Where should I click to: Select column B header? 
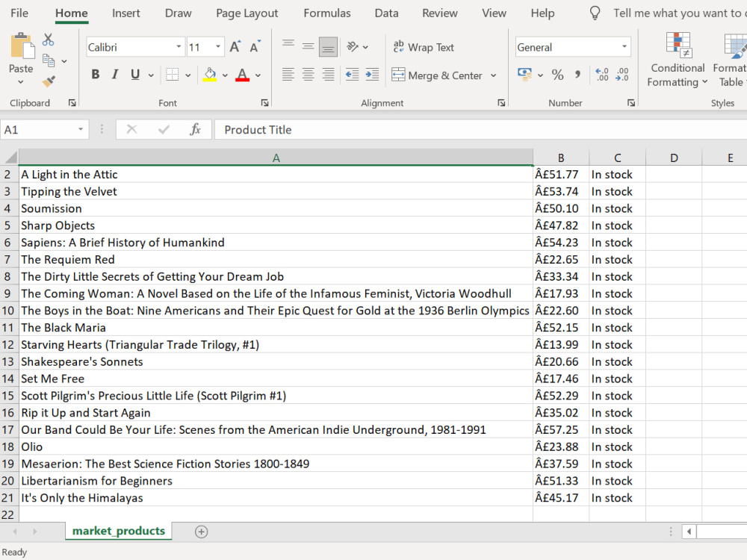[561, 158]
